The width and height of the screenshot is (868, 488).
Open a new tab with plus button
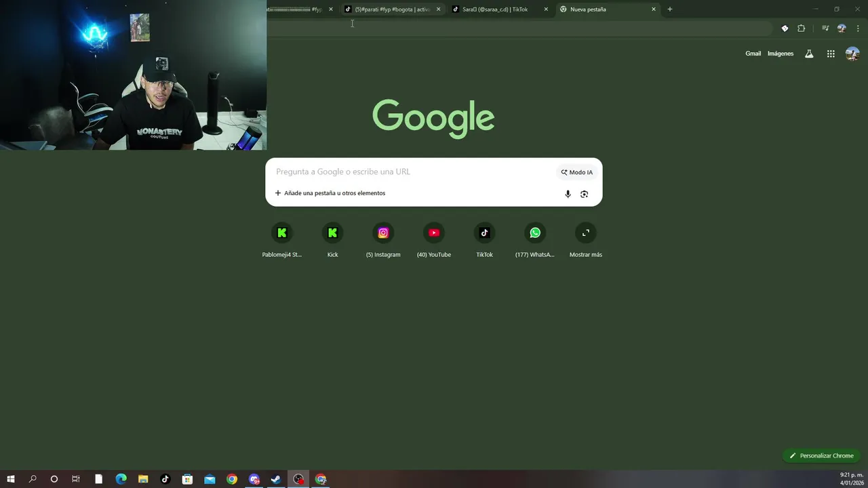670,9
